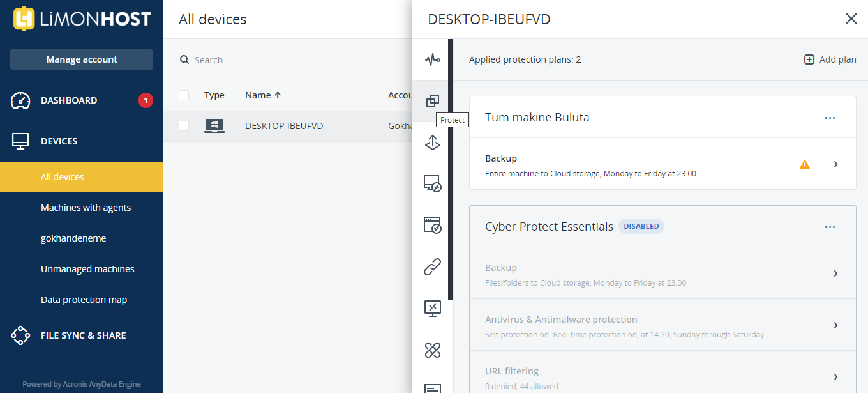Click Add plan
868x393 pixels.
pos(830,59)
